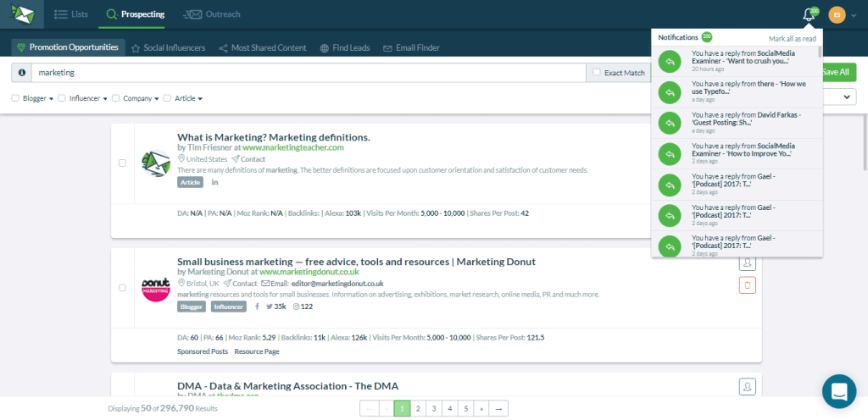Expand the Influencer filter dropdown
Viewport: 868px width, 420px height.
point(104,99)
